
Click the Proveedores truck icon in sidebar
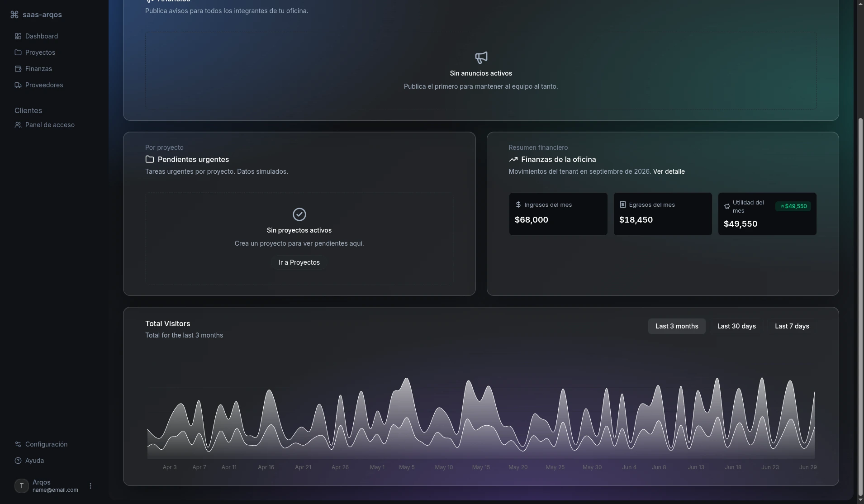[18, 85]
